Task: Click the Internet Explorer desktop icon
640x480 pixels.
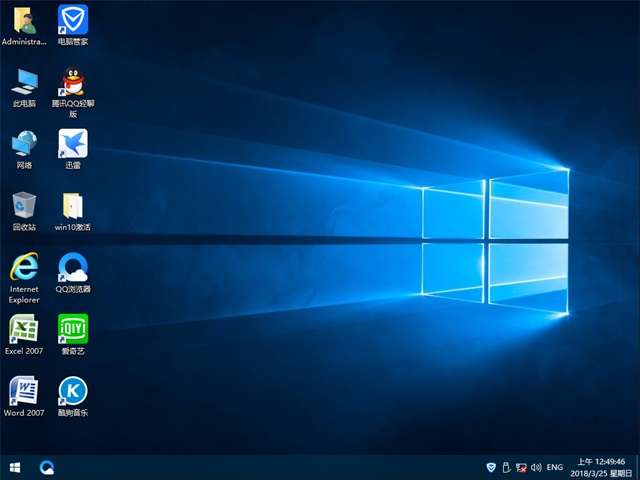Action: pos(24,267)
